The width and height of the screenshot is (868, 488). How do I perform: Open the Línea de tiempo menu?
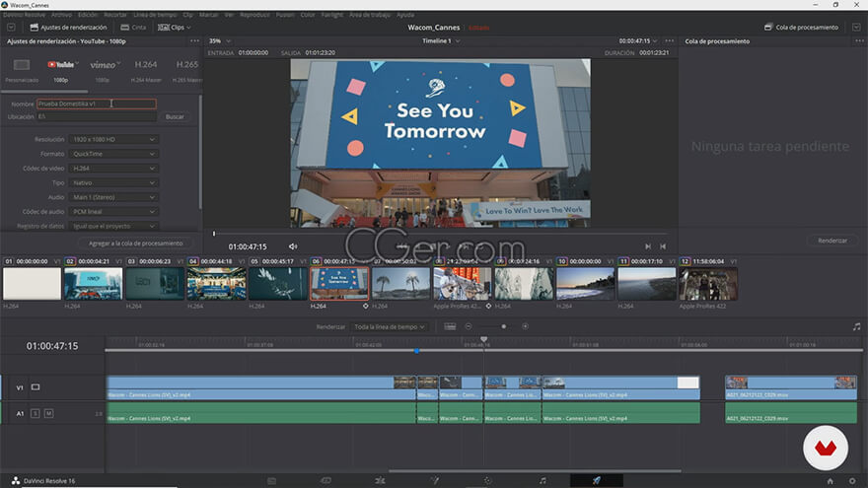point(155,15)
